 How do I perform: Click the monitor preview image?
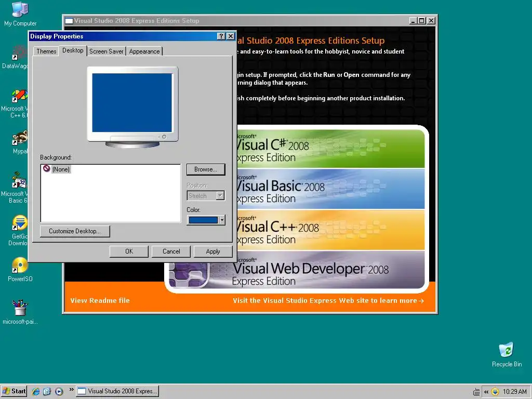[x=132, y=107]
